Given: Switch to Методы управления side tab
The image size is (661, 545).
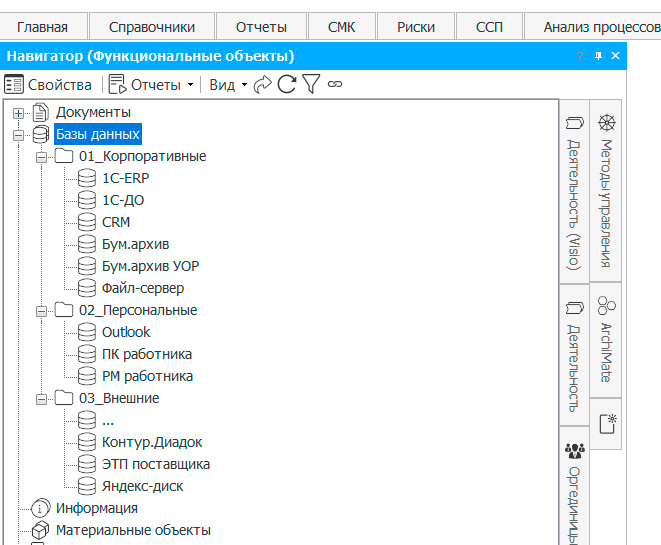Looking at the screenshot, I should [x=607, y=192].
